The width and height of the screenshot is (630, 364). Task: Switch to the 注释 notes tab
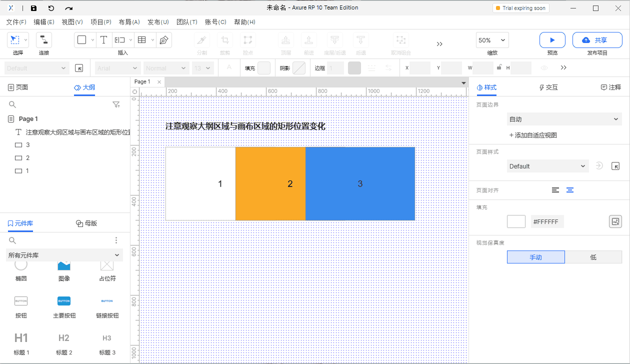coord(611,87)
